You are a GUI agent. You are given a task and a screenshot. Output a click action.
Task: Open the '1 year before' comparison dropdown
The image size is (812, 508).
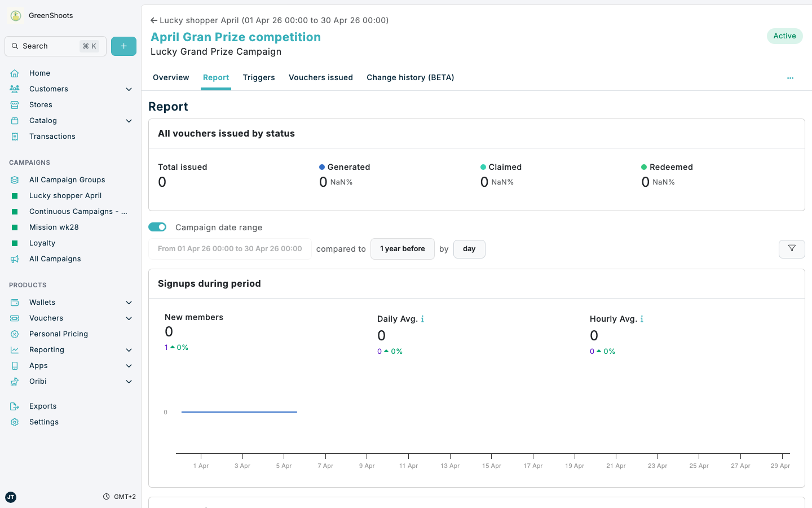[x=402, y=249]
